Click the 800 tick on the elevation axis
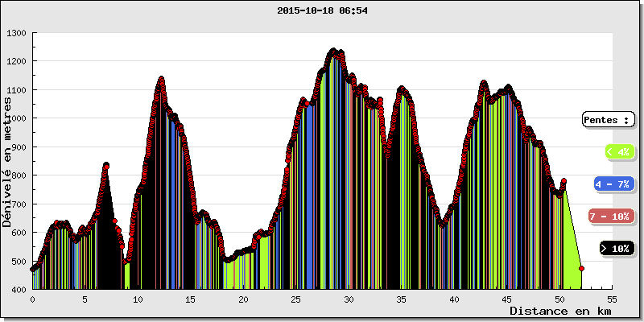This screenshot has width=644, height=322. [x=19, y=175]
